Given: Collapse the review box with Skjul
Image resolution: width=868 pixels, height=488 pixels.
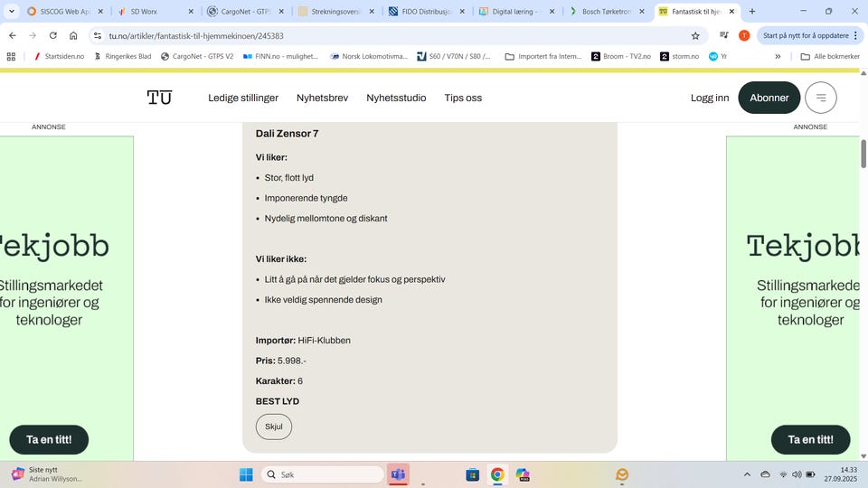Looking at the screenshot, I should click(x=273, y=427).
